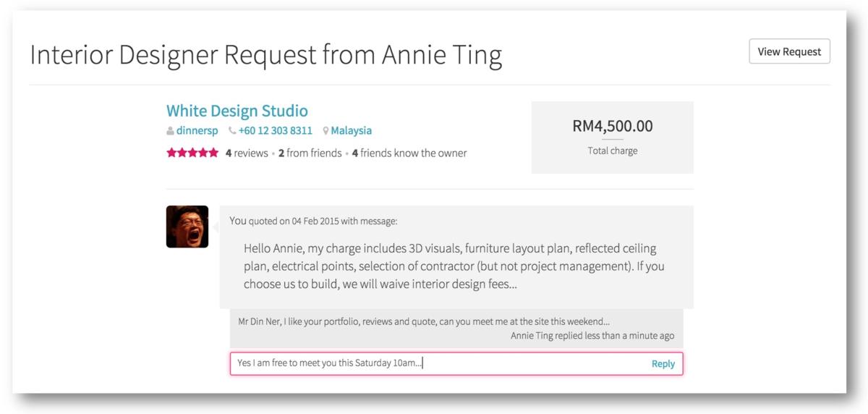Click 4 friends know the owner
The width and height of the screenshot is (868, 414).
(x=409, y=153)
